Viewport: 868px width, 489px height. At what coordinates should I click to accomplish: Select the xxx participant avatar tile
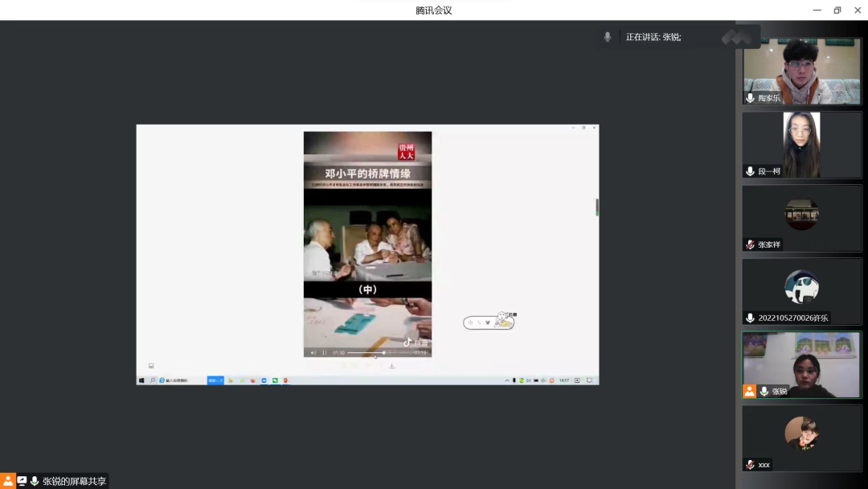pos(801,438)
